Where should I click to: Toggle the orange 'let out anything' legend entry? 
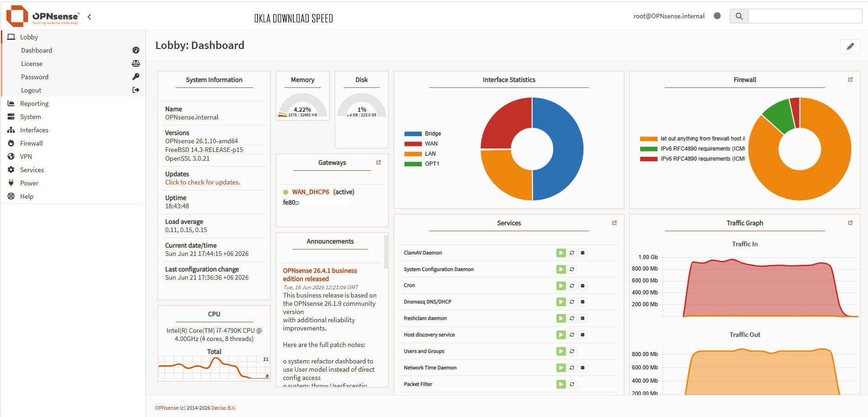click(692, 139)
